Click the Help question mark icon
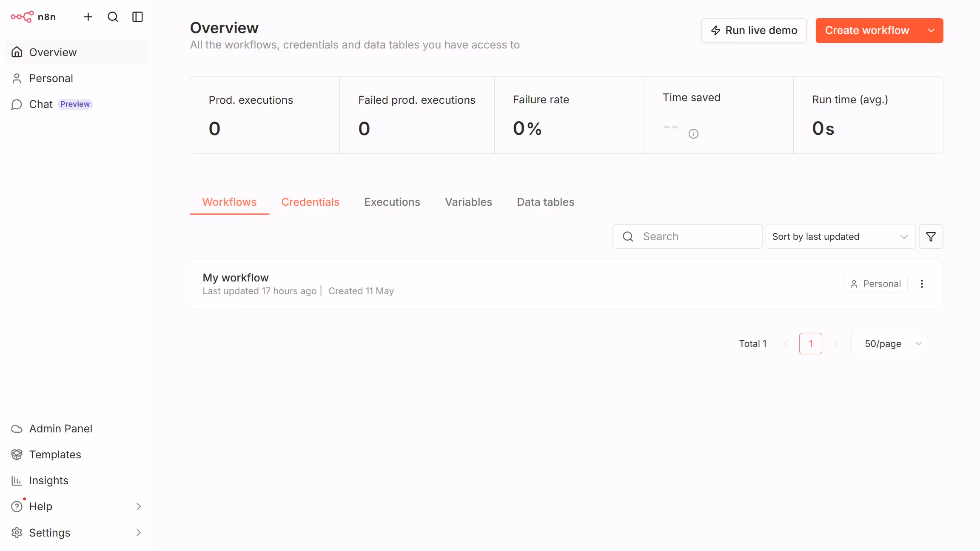This screenshot has width=980, height=551. [17, 506]
